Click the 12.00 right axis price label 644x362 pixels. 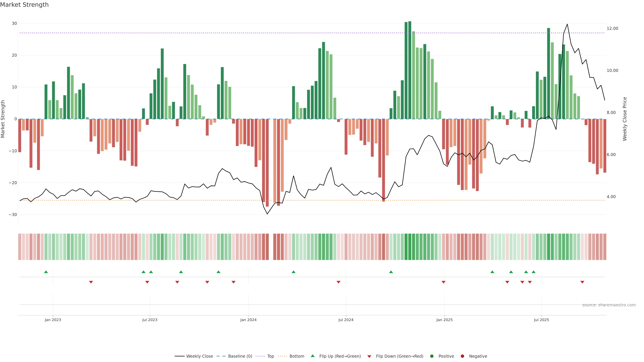[612, 28]
